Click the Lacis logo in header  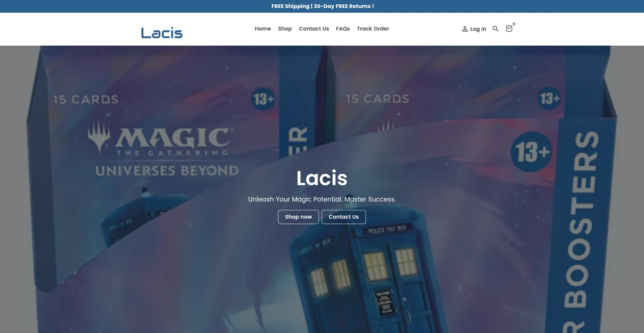point(162,33)
